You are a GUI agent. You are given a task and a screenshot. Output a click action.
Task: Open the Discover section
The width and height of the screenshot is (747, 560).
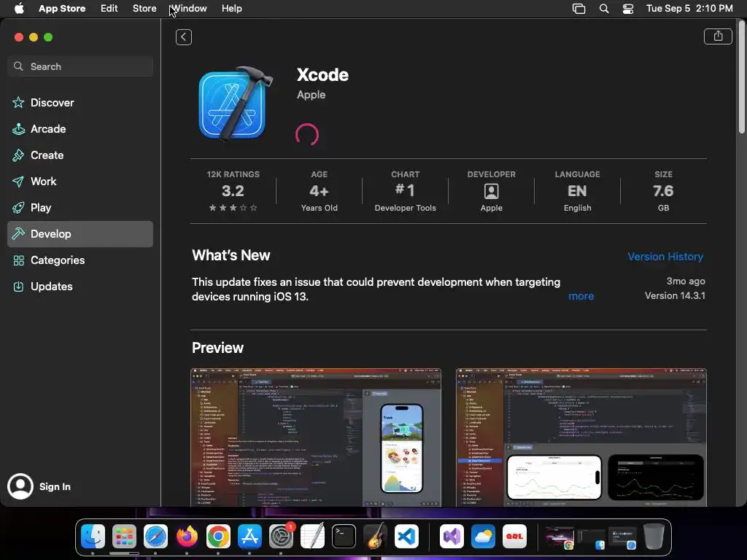point(80,102)
